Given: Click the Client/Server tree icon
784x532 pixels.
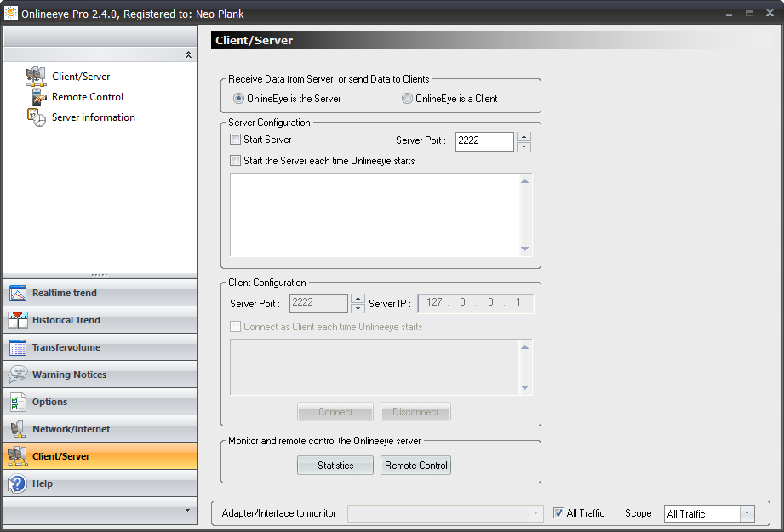Looking at the screenshot, I should coord(36,76).
